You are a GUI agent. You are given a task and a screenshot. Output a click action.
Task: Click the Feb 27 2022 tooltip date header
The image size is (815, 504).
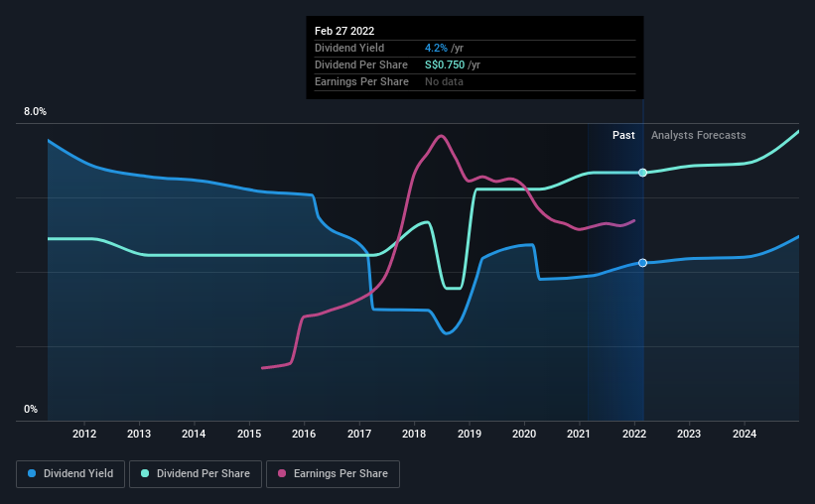[344, 31]
